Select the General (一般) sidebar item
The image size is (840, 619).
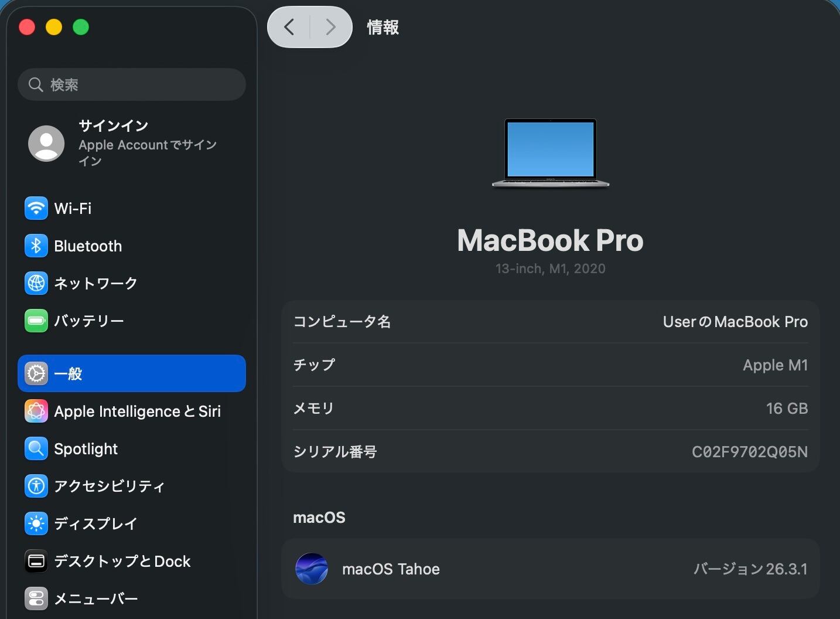131,373
